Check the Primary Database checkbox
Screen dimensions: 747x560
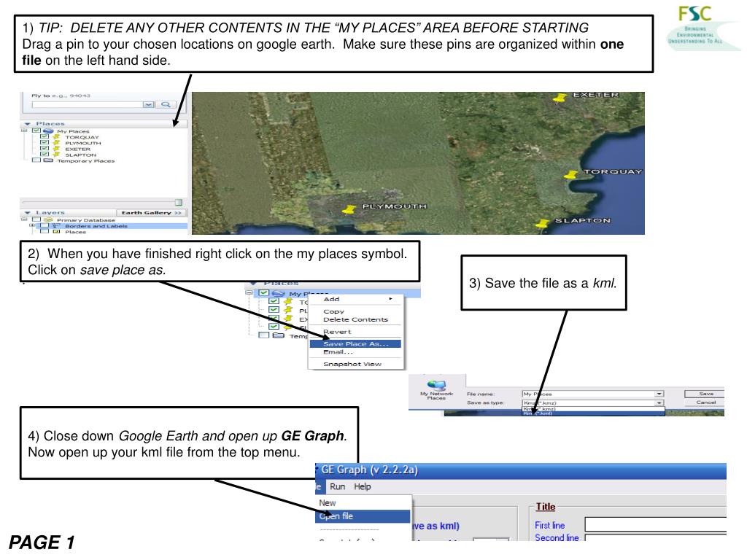click(x=36, y=219)
